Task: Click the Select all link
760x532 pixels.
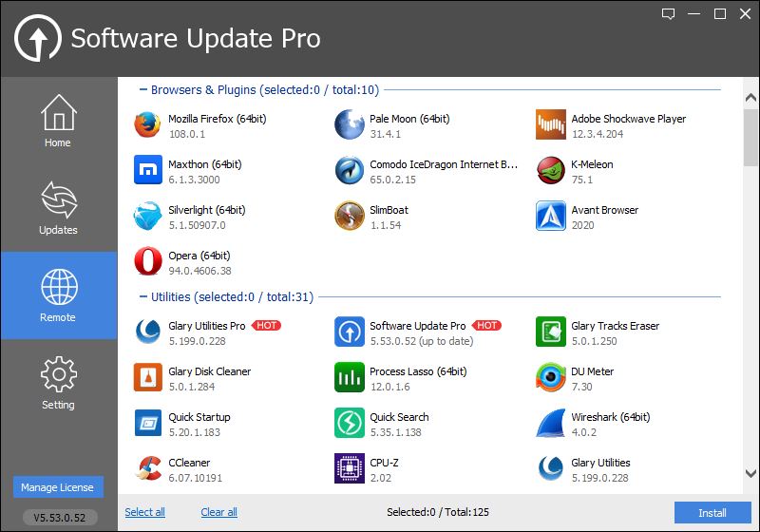Action: (144, 512)
